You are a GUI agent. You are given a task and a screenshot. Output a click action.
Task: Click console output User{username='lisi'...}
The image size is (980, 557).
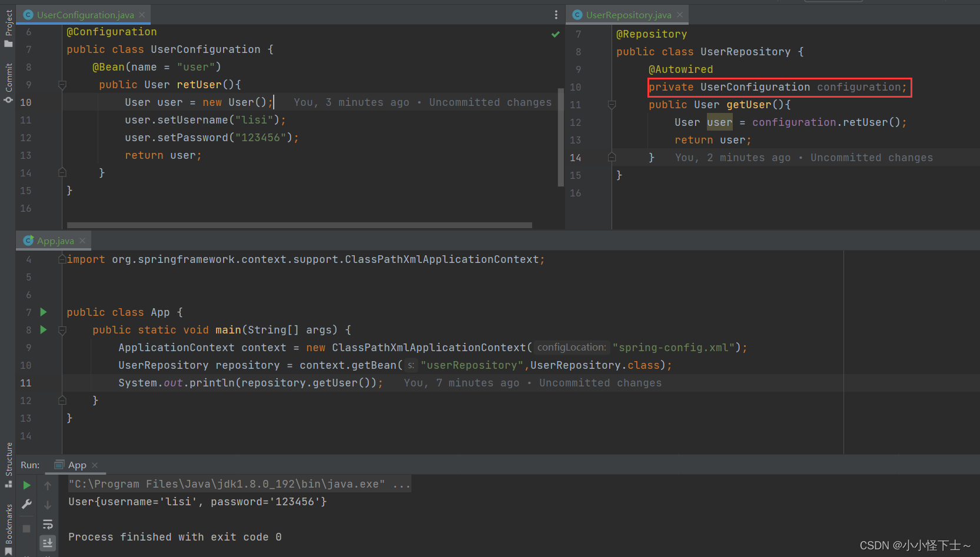pyautogui.click(x=198, y=502)
